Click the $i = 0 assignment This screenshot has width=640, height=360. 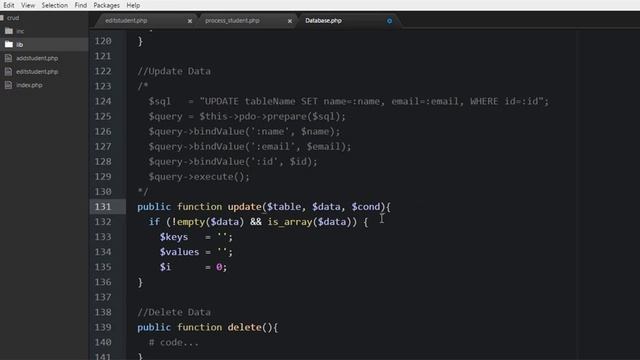tap(193, 267)
